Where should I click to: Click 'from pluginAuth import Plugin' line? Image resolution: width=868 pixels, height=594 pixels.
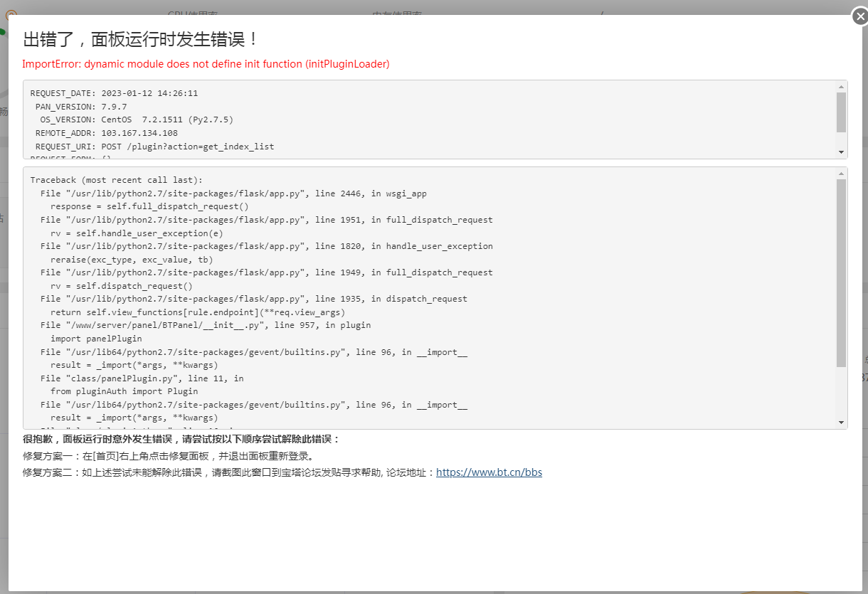point(124,391)
